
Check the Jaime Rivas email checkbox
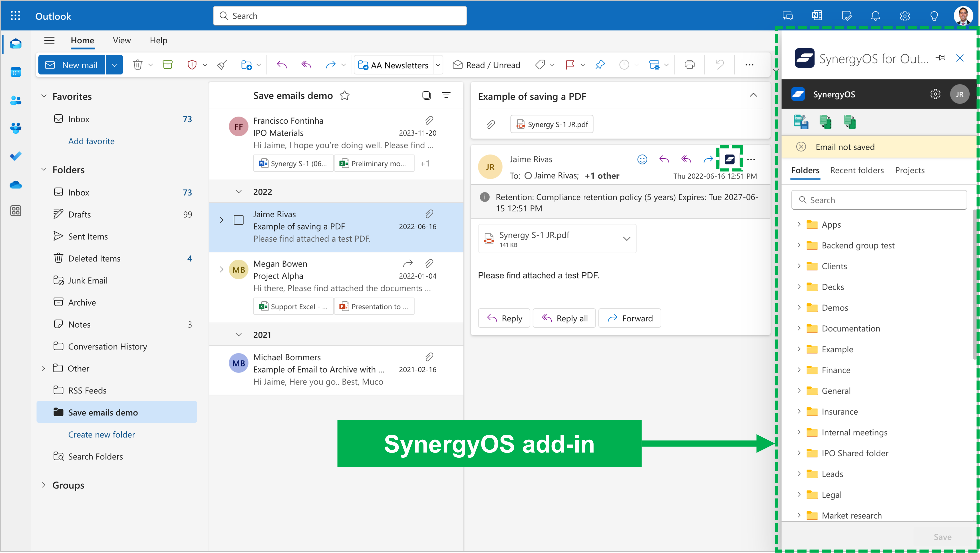[x=239, y=220]
